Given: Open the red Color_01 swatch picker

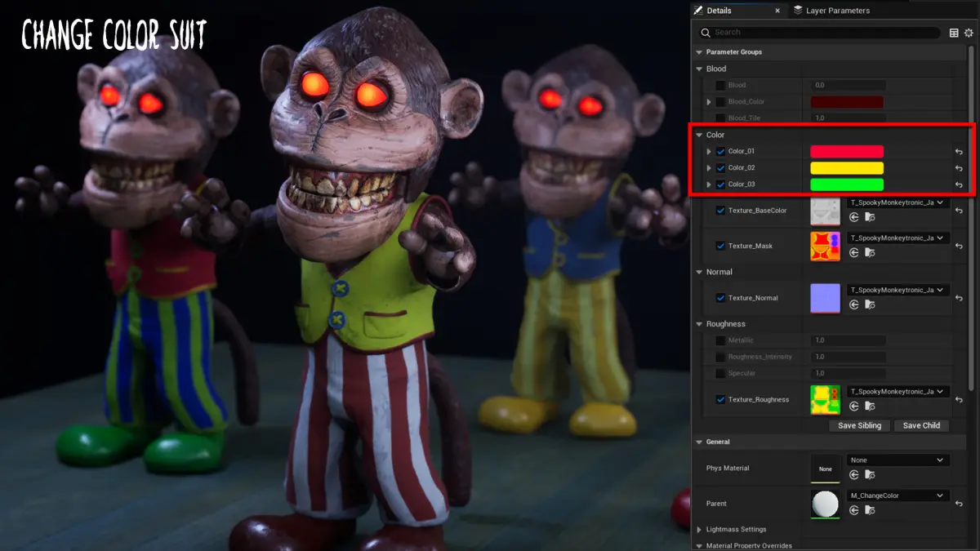Looking at the screenshot, I should (847, 152).
